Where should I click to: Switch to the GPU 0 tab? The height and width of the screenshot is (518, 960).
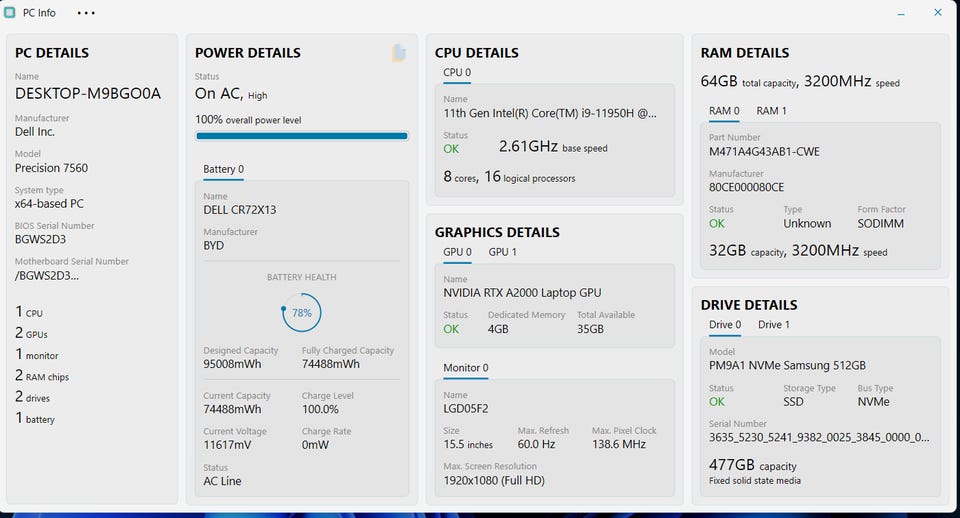[x=459, y=252]
